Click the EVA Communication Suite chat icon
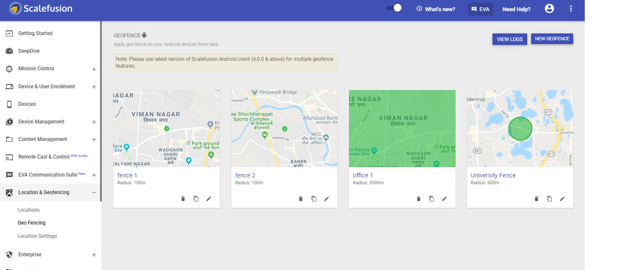Screen dimensions: 644x270 click(x=9, y=175)
